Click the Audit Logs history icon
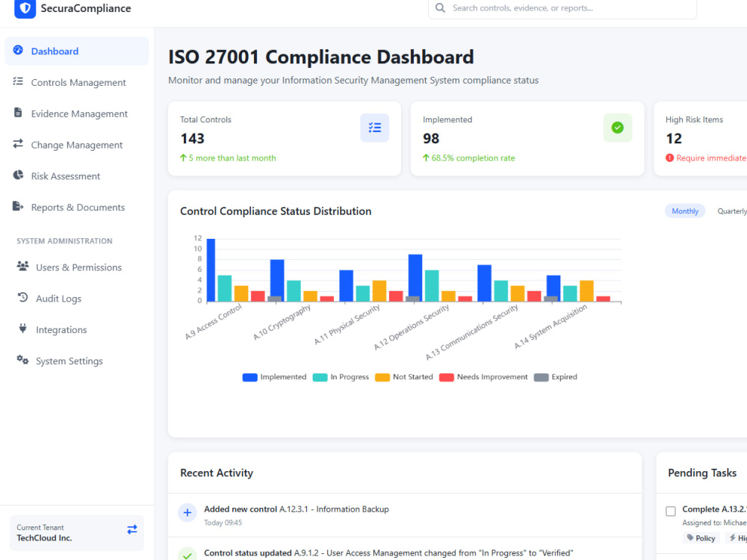Image resolution: width=747 pixels, height=560 pixels. click(22, 298)
